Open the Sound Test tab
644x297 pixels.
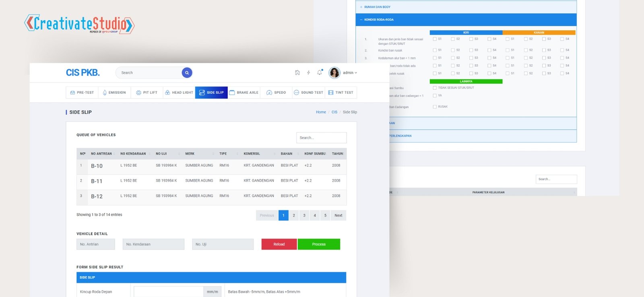pos(308,93)
